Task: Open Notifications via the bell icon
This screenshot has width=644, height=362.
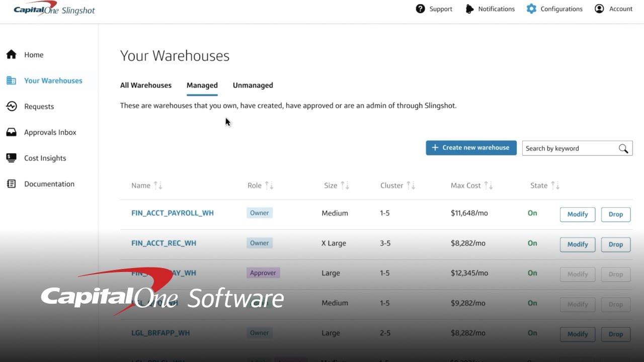Action: [x=469, y=9]
